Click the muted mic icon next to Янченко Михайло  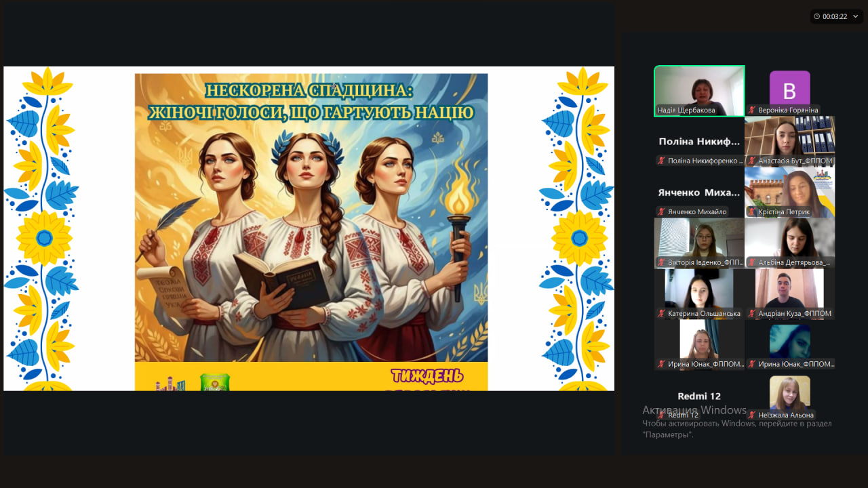[661, 211]
